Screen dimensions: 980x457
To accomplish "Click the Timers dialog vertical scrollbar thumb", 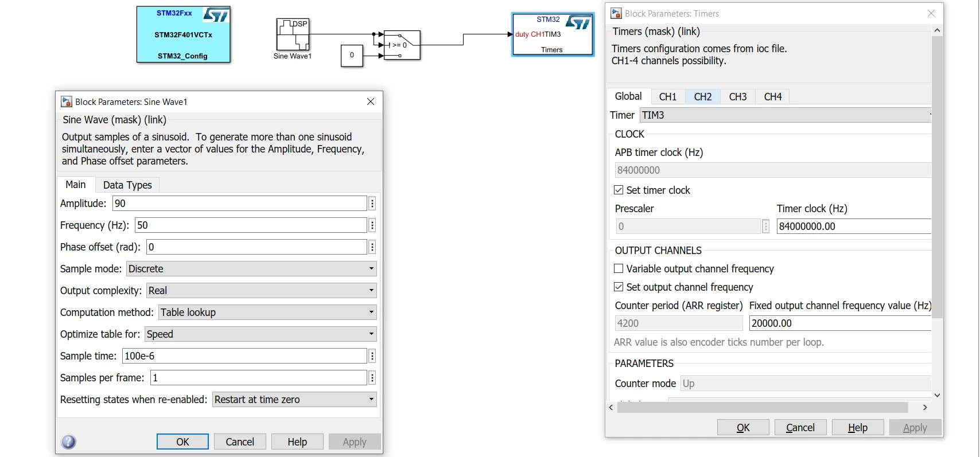I will point(937,177).
